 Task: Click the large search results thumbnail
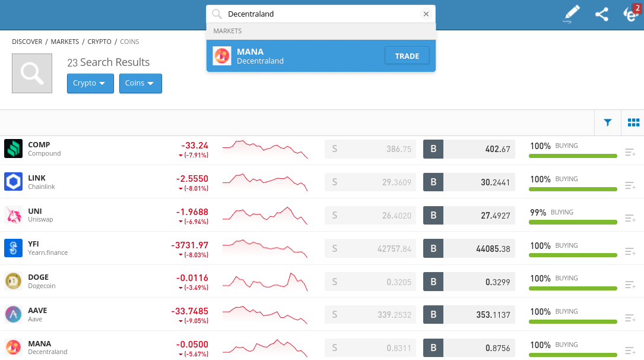point(32,73)
